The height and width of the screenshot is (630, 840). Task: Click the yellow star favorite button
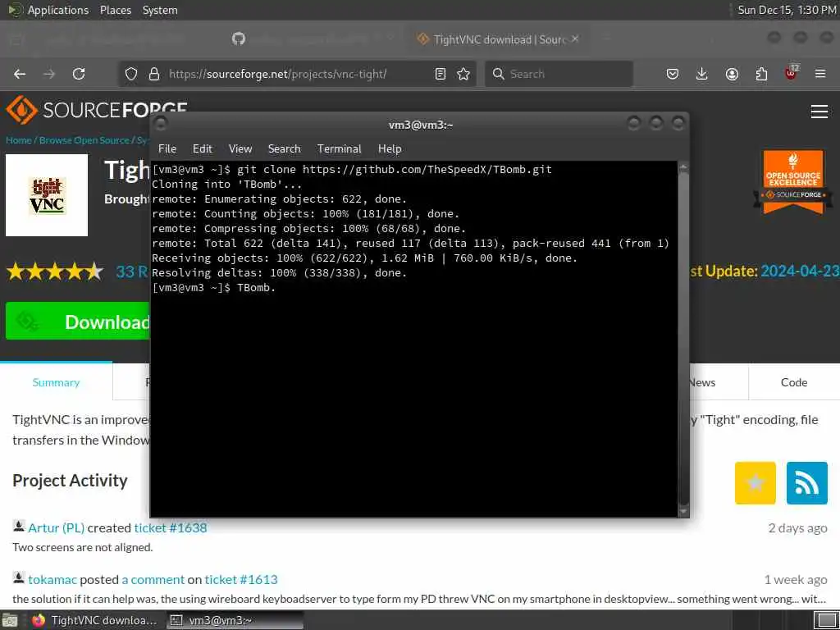(x=755, y=483)
